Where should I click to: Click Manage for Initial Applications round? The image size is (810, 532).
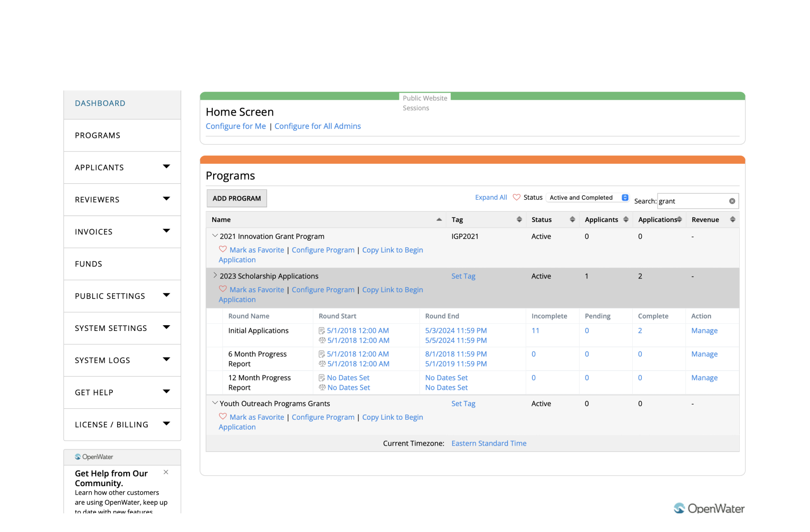pyautogui.click(x=704, y=330)
